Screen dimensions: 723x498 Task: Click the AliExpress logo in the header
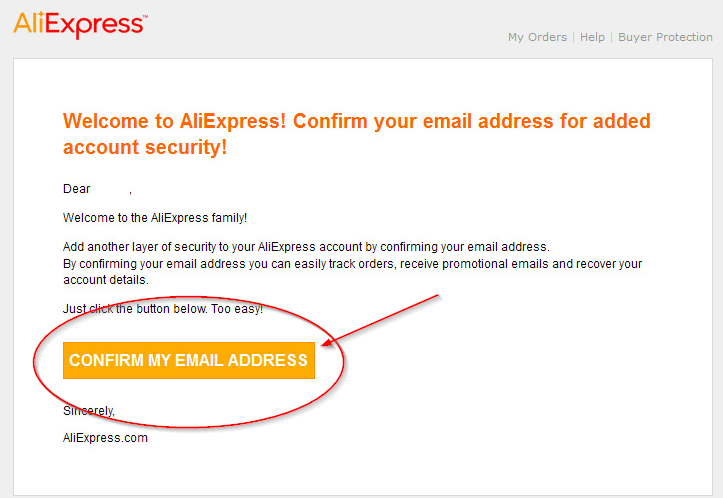80,25
